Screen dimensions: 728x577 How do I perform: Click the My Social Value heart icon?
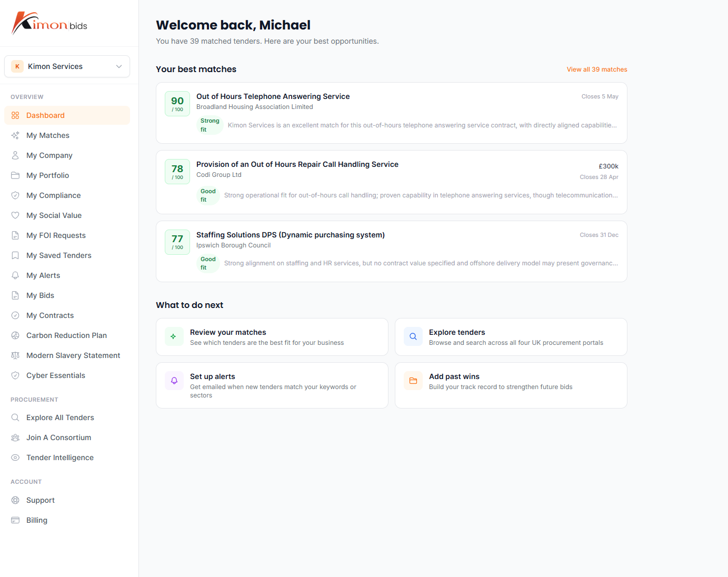(15, 215)
